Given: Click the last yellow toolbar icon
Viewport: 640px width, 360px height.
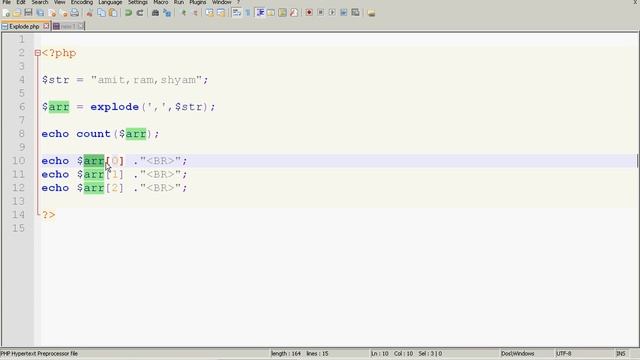Looking at the screenshot, I should click(x=371, y=13).
